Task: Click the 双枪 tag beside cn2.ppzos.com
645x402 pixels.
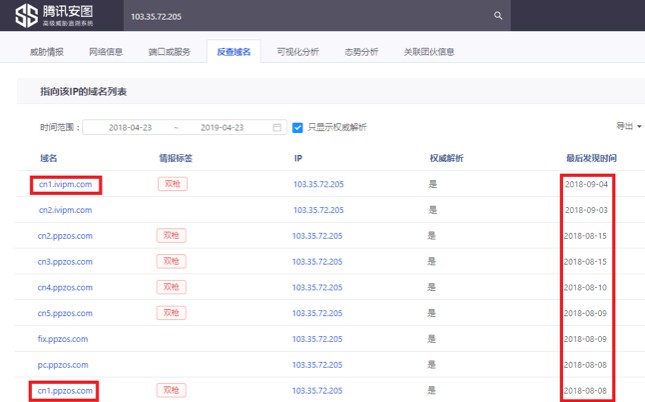Action: pyautogui.click(x=172, y=235)
